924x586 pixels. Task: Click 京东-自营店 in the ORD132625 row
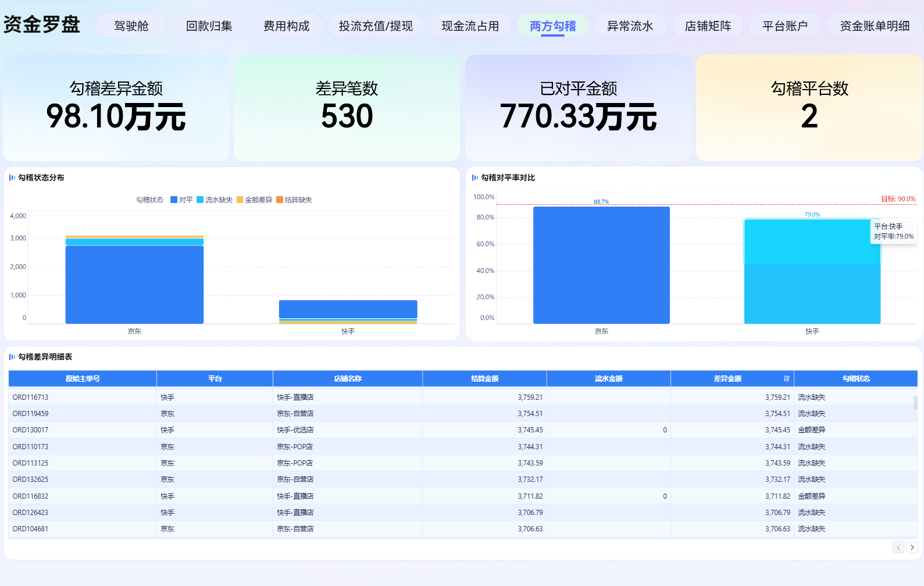click(295, 480)
